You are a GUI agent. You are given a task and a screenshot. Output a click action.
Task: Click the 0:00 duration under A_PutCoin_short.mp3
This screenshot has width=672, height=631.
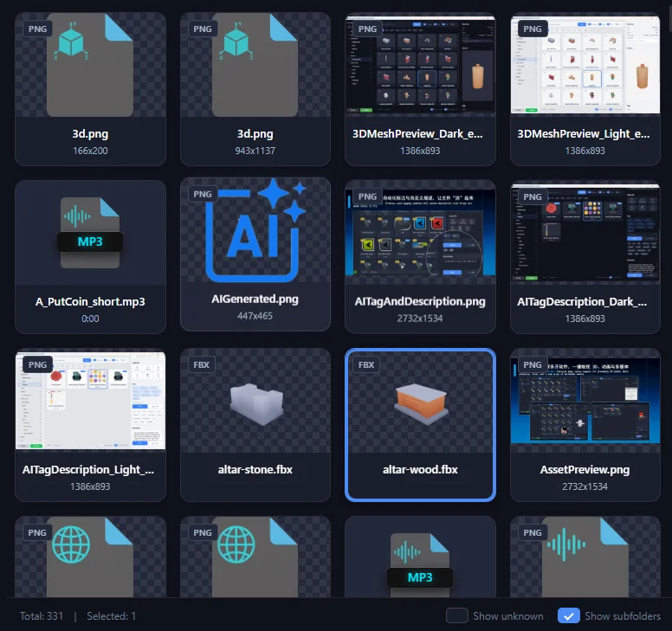coord(90,319)
